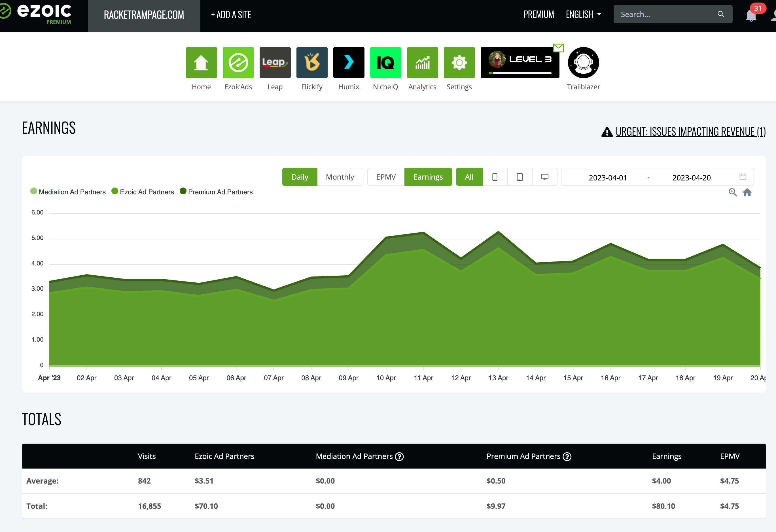Click the warning triangle icon

tap(607, 132)
